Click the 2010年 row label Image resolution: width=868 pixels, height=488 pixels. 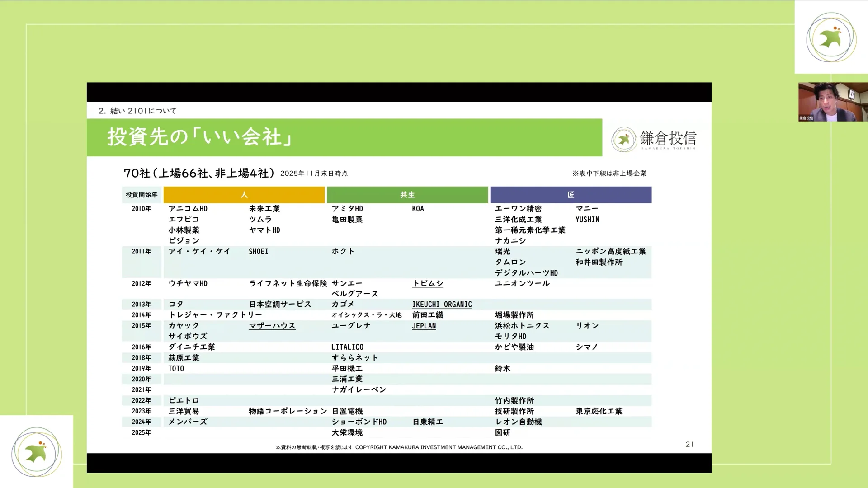coord(142,209)
